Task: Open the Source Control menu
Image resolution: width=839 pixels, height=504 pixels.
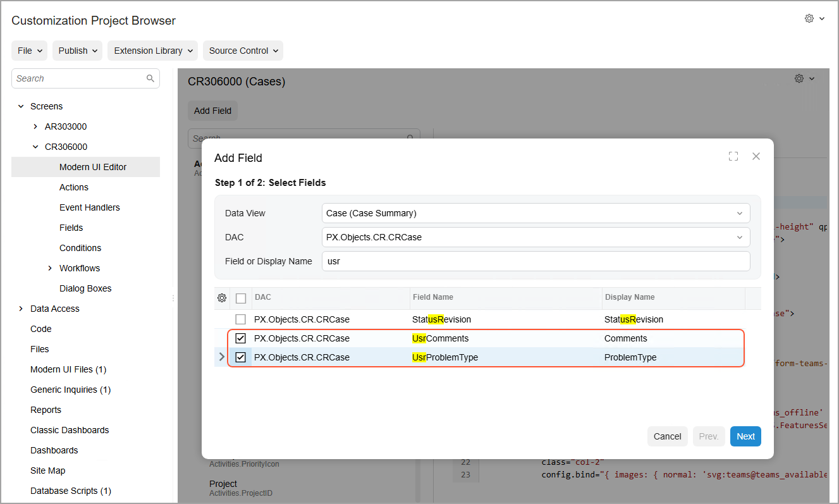Action: [x=243, y=51]
